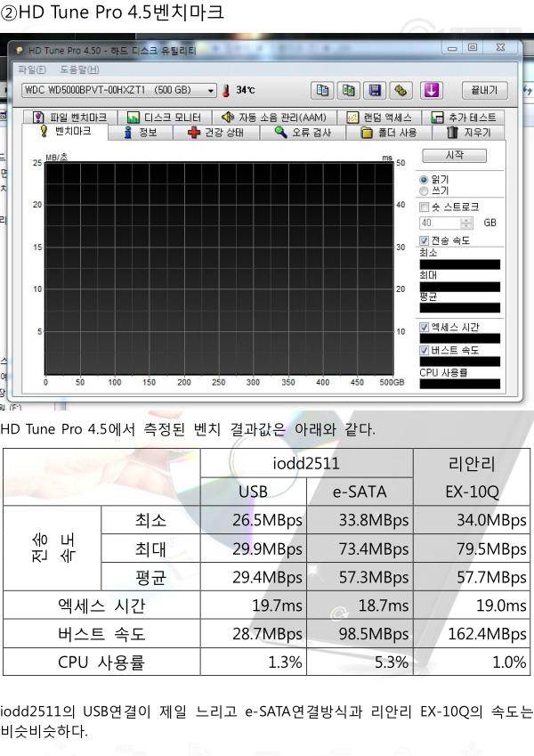Go to the 랜덤 액세스 tab
The height and width of the screenshot is (756, 534).
(x=379, y=118)
